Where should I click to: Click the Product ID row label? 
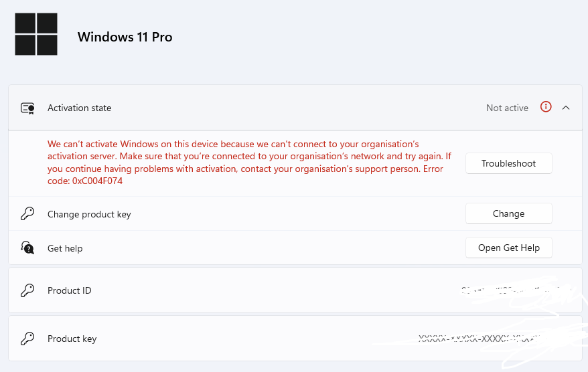[x=70, y=290]
